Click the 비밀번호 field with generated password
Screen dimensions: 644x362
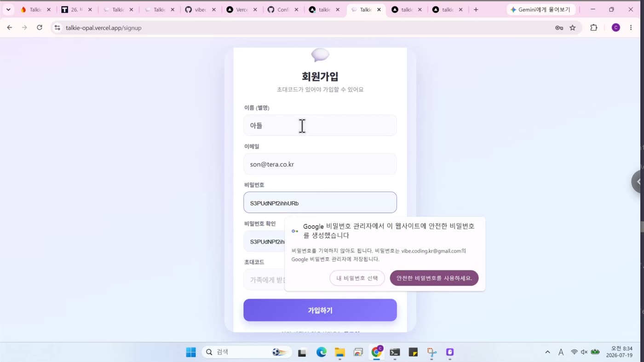pos(320,203)
